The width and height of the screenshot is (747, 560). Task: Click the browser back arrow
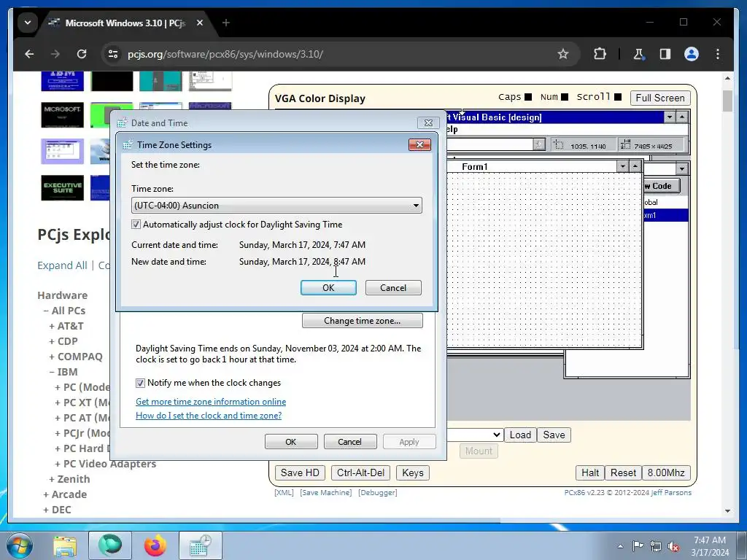(x=29, y=54)
